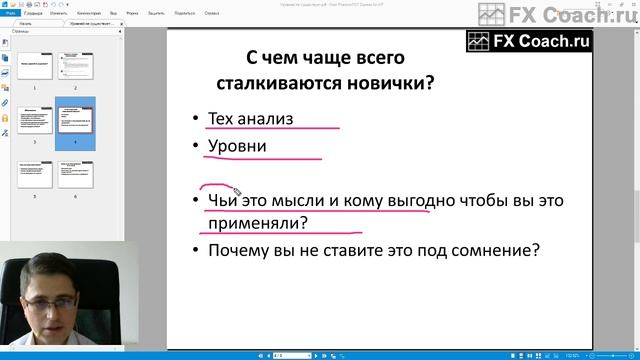Viewport: 640px width, 360px height.
Task: Click the Redo arrow in quick toolbar
Action: point(61,4)
